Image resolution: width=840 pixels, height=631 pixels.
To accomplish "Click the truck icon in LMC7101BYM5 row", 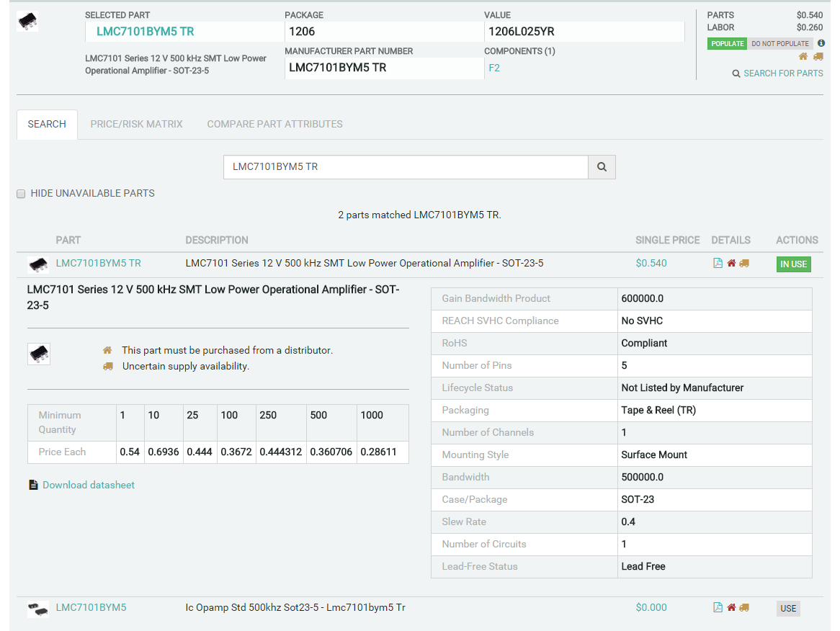I will [744, 608].
